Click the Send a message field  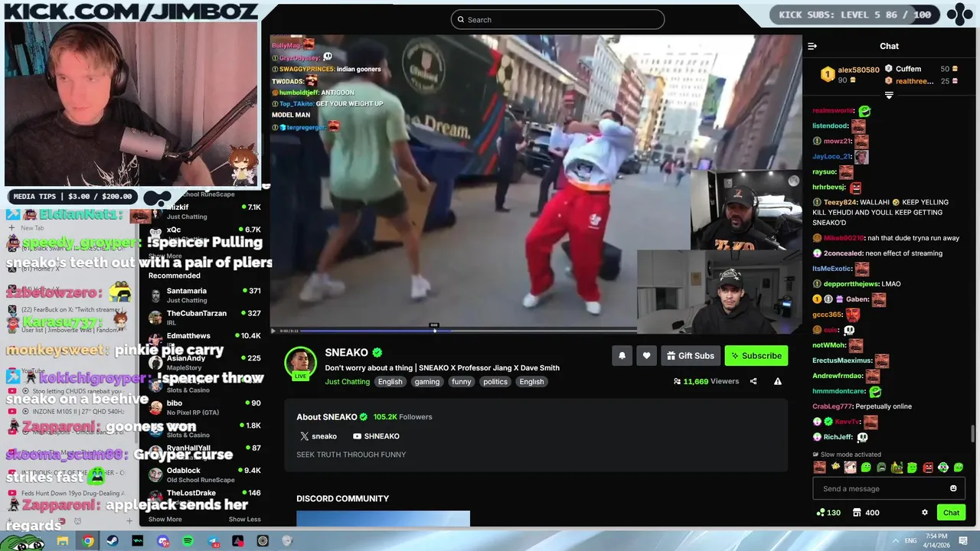(x=888, y=488)
